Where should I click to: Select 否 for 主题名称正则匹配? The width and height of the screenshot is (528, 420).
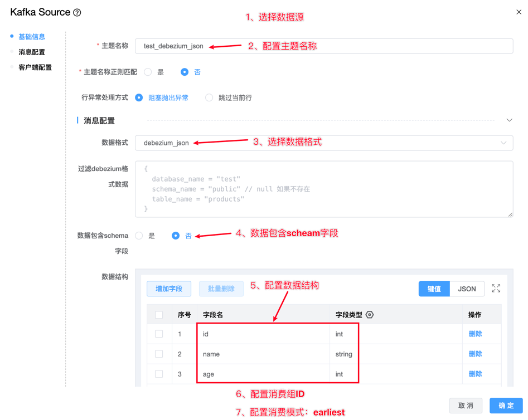pos(185,72)
